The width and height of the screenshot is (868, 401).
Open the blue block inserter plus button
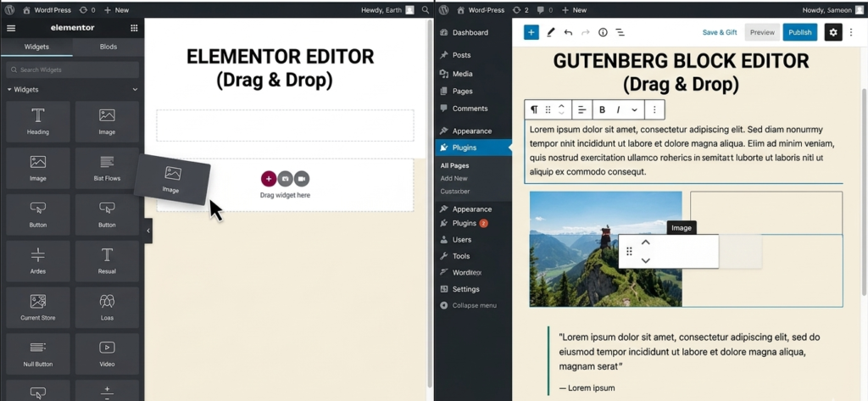tap(531, 32)
